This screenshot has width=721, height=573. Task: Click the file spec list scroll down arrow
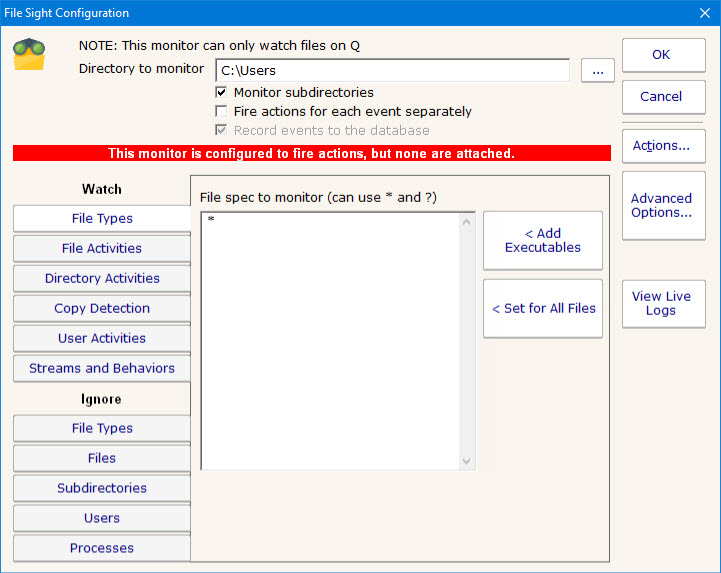pos(466,460)
